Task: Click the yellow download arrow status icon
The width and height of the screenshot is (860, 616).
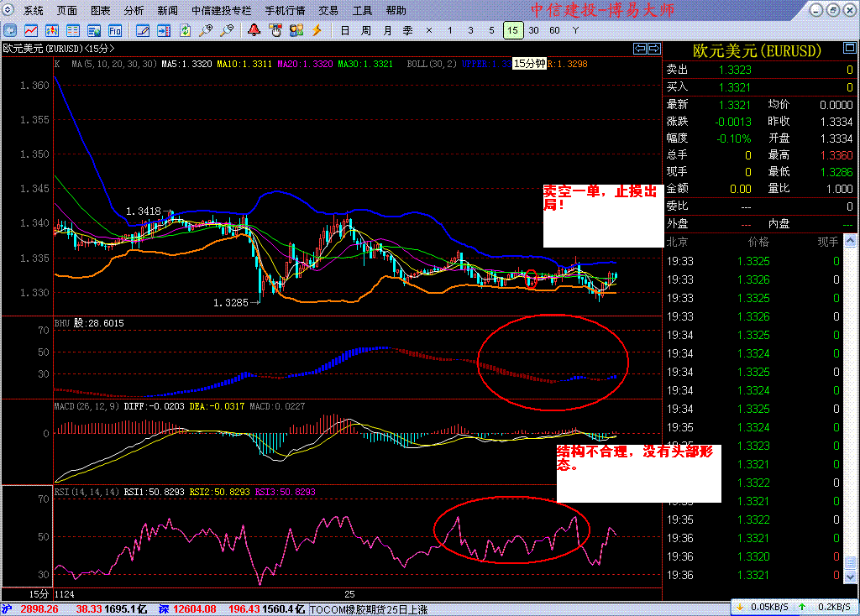Action: 739,608
